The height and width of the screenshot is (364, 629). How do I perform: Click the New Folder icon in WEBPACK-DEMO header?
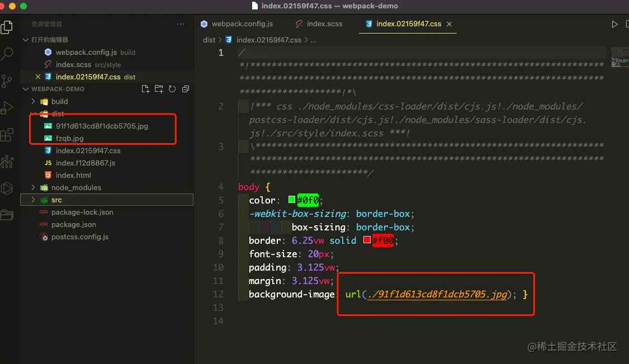point(159,89)
